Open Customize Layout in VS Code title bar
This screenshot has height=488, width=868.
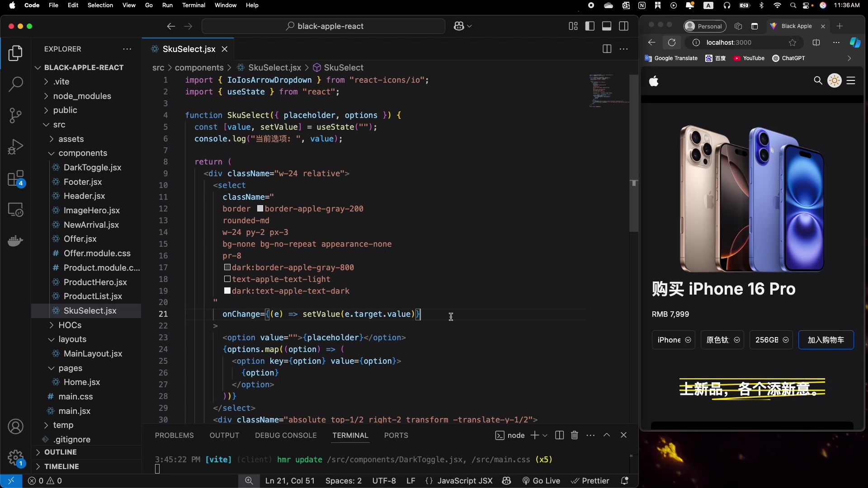(x=573, y=26)
